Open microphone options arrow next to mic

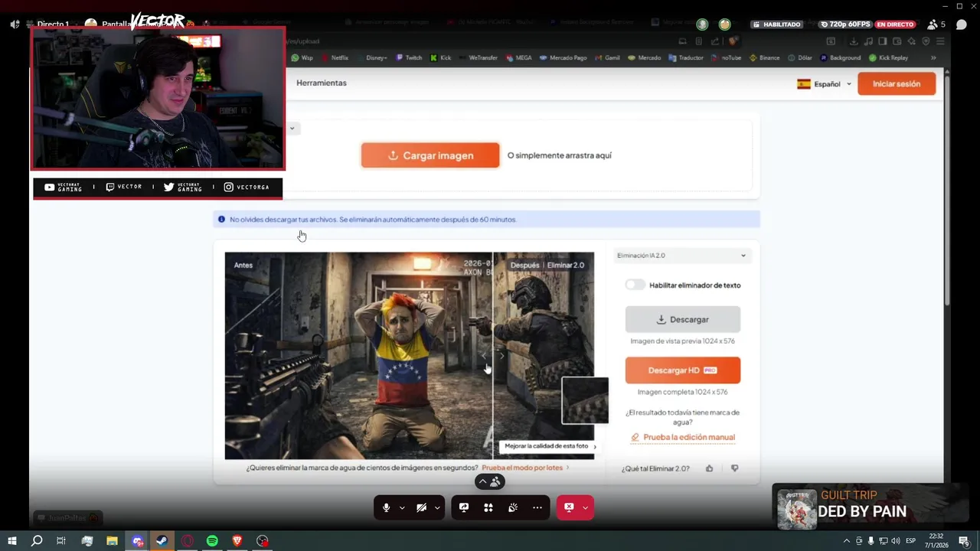click(401, 507)
